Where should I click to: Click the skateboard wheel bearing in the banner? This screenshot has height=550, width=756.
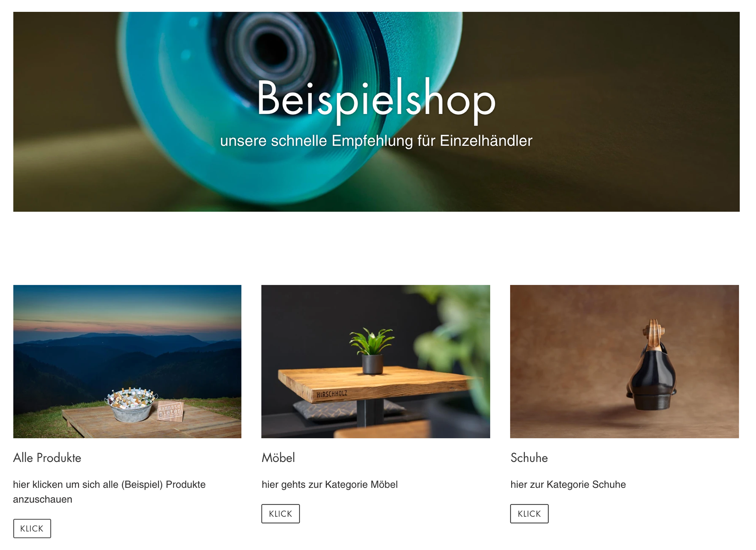click(x=272, y=49)
